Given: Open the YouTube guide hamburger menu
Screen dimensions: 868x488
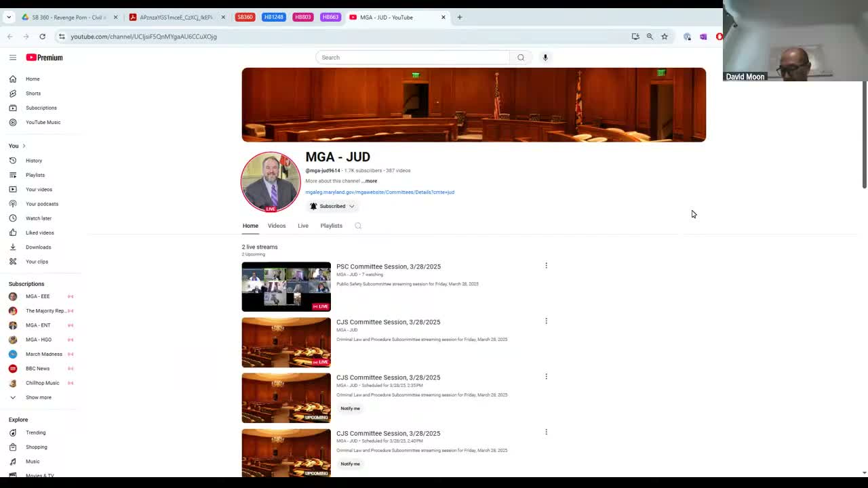Looking at the screenshot, I should click(13, 58).
